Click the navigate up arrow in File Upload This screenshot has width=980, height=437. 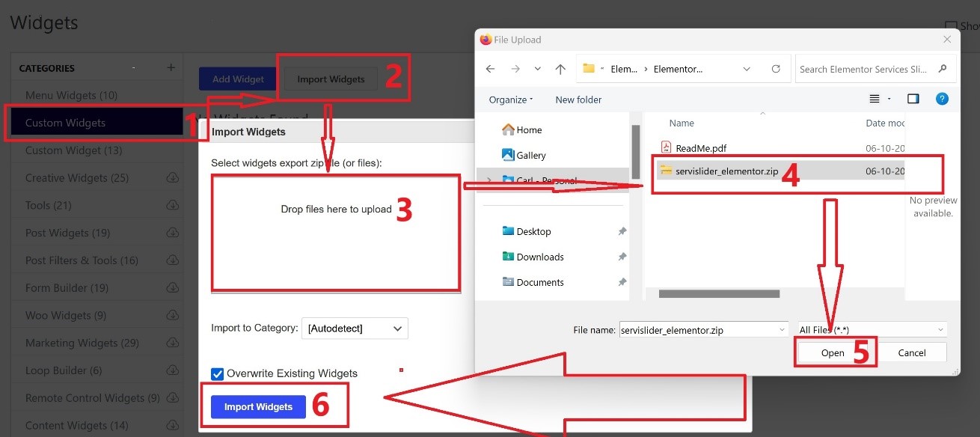(x=561, y=69)
